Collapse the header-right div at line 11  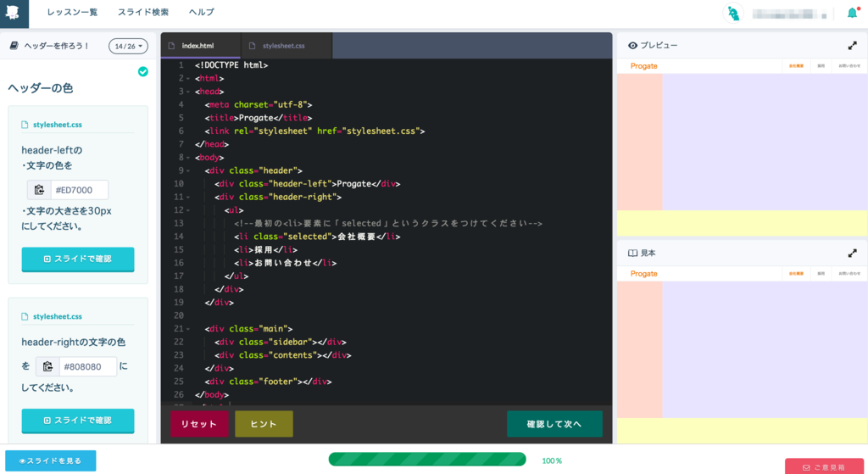click(x=188, y=197)
